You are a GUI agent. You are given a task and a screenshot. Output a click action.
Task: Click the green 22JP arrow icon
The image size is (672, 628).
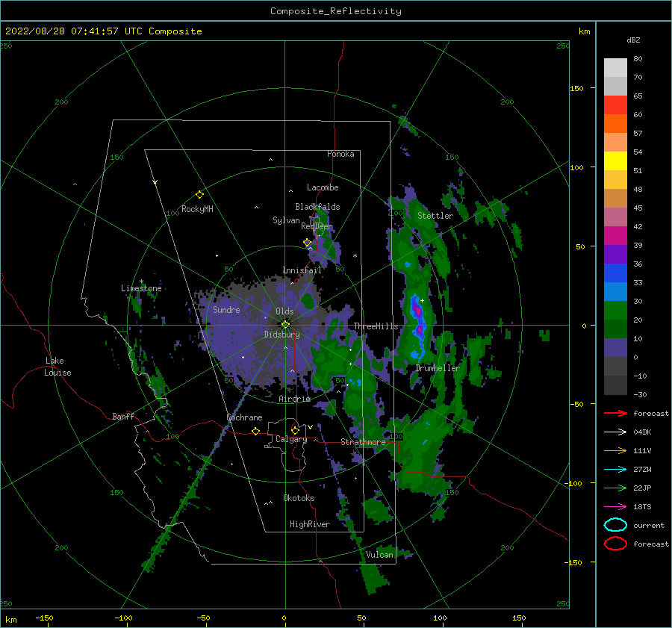(615, 488)
